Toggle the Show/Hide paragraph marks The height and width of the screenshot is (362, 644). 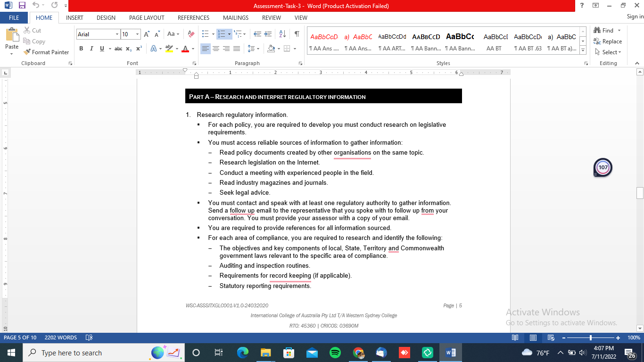tap(296, 34)
